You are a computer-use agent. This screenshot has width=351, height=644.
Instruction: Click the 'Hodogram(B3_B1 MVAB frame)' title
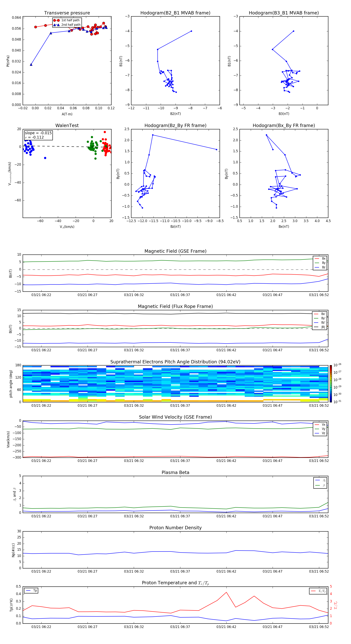(x=284, y=13)
